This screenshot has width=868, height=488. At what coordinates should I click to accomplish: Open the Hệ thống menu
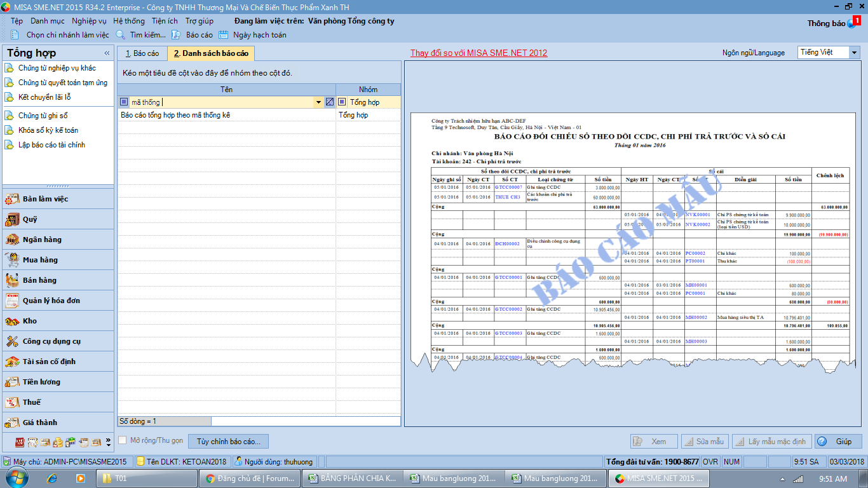(x=129, y=21)
